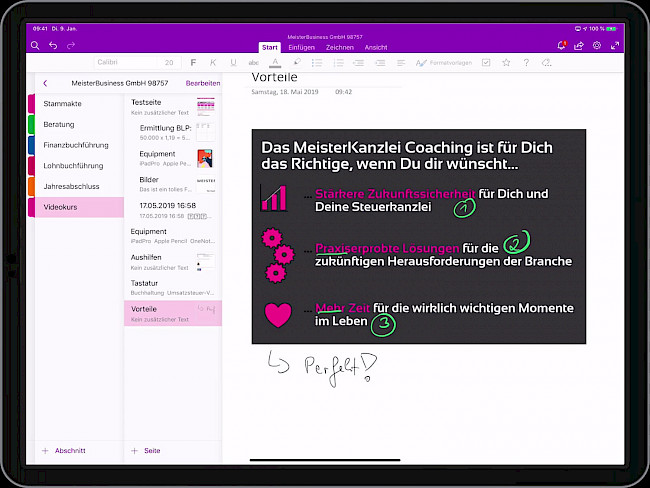Add the question mark tag
This screenshot has height=488, width=650.
click(526, 63)
